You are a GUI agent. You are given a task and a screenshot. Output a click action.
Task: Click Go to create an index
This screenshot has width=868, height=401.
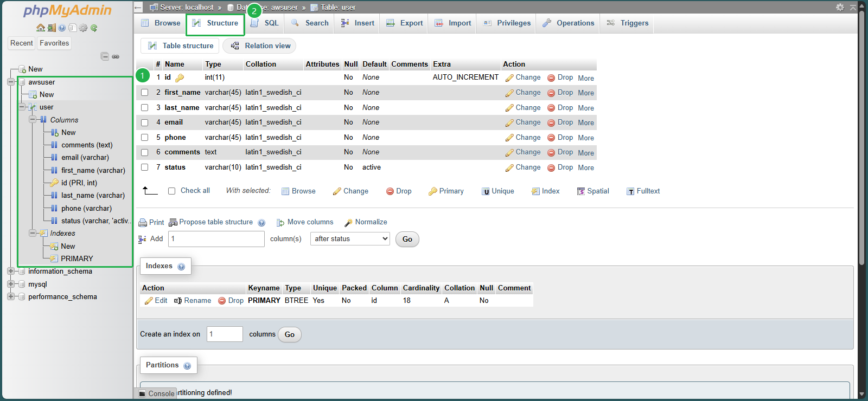(290, 334)
